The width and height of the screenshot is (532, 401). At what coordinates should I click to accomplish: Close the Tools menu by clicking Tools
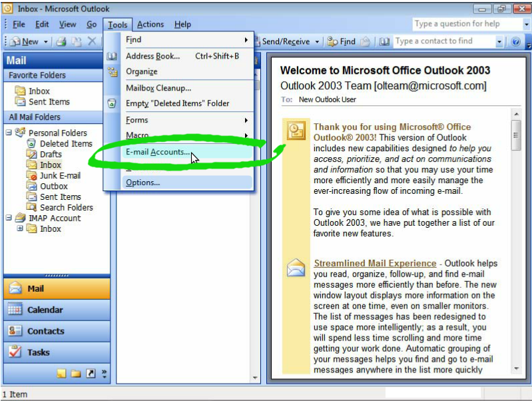pos(117,25)
